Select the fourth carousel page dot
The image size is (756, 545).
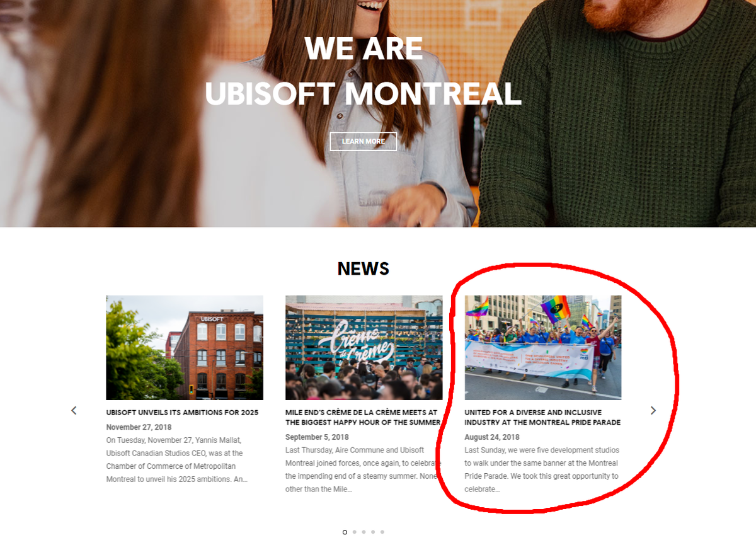(x=373, y=532)
